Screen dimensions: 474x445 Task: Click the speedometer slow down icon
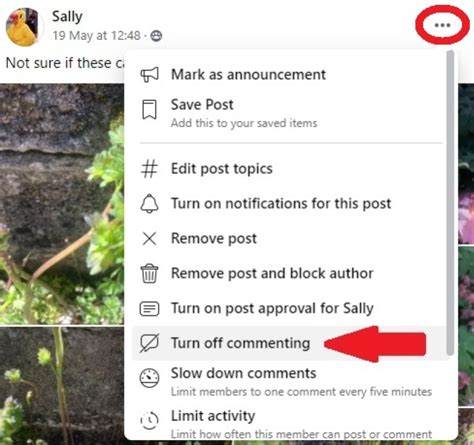(149, 378)
